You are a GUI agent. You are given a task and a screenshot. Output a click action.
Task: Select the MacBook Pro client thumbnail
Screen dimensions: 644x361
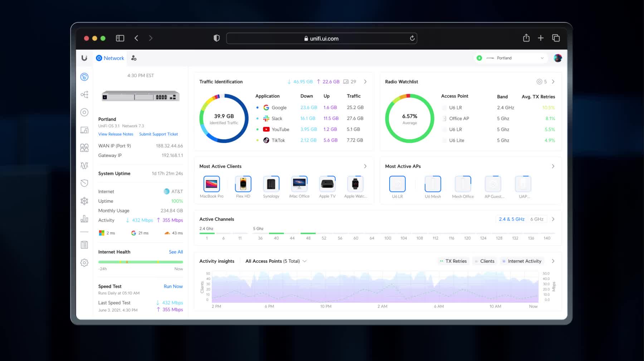tap(211, 184)
